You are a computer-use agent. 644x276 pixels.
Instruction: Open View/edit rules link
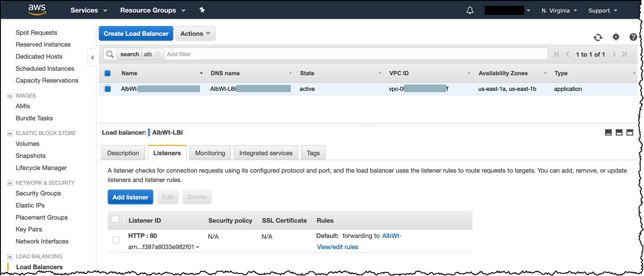pos(338,247)
